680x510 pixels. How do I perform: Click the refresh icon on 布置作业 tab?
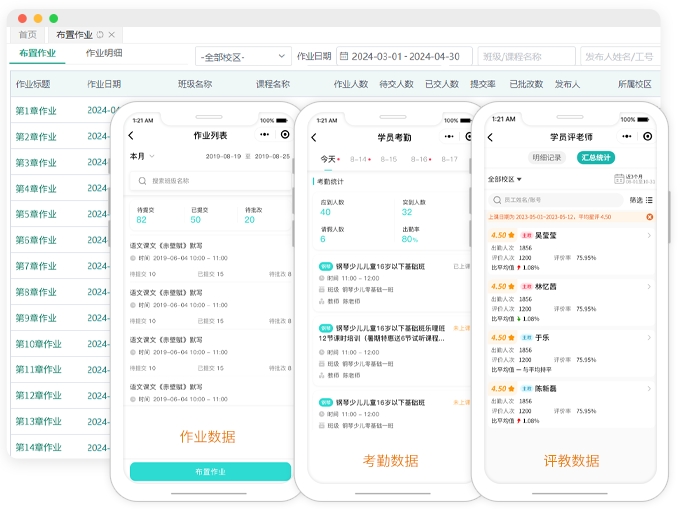[100, 34]
